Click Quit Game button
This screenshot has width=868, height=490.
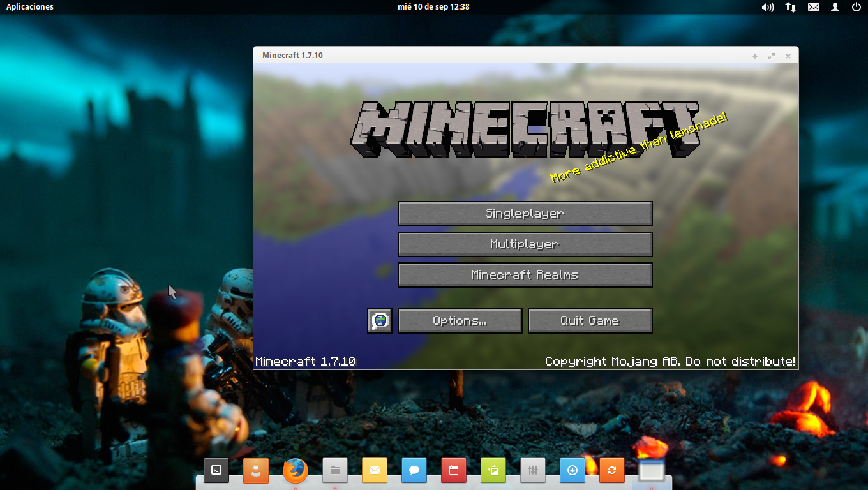[590, 321]
